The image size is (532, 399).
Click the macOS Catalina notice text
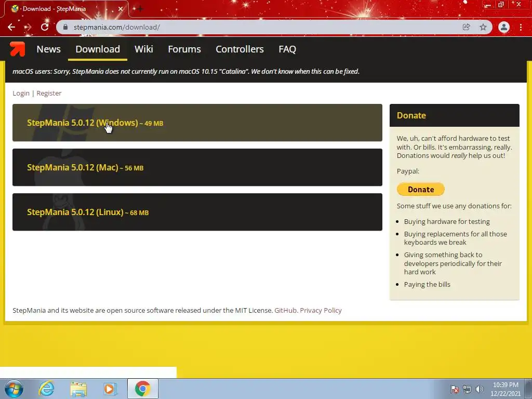click(186, 72)
